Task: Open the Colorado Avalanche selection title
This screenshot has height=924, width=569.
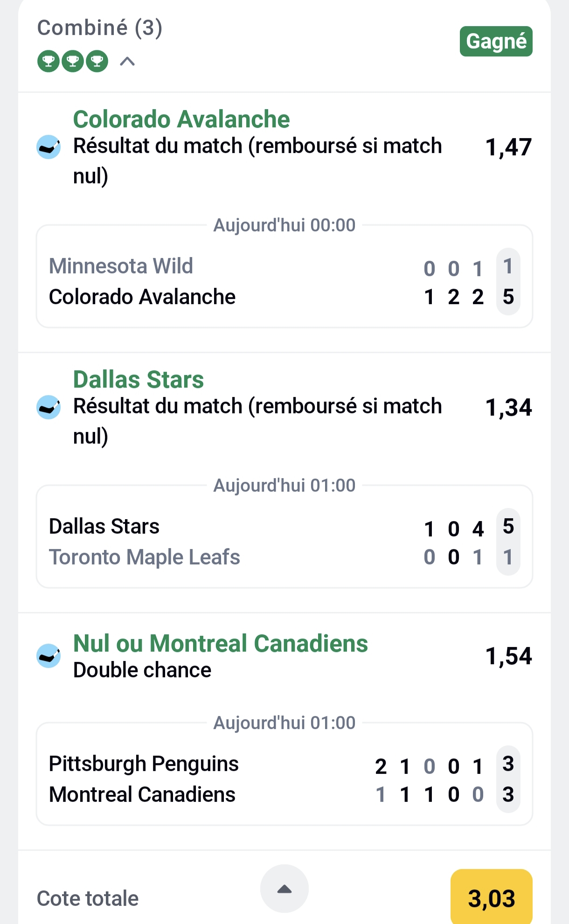Action: pos(181,119)
